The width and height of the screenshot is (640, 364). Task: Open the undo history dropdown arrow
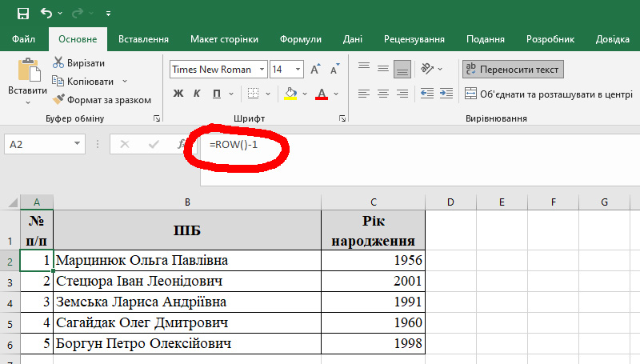60,14
